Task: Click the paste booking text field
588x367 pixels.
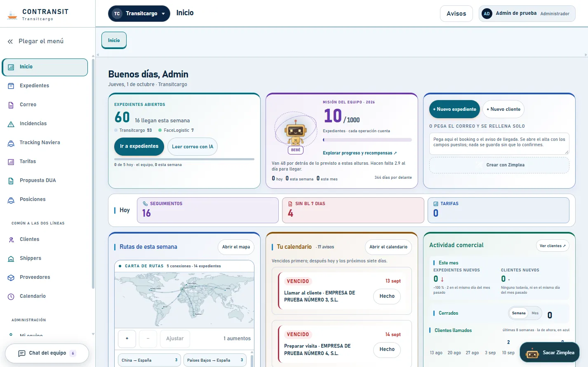Action: (499, 144)
